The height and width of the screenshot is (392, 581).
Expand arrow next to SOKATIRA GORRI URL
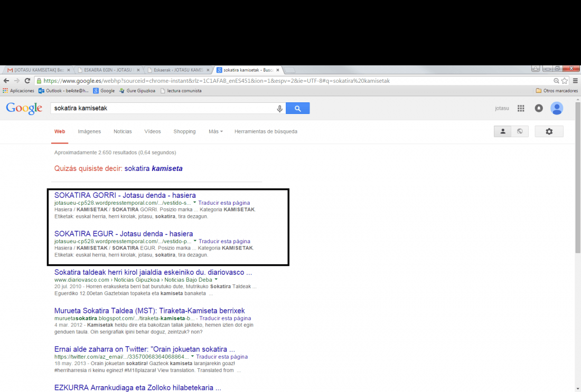[x=194, y=203]
